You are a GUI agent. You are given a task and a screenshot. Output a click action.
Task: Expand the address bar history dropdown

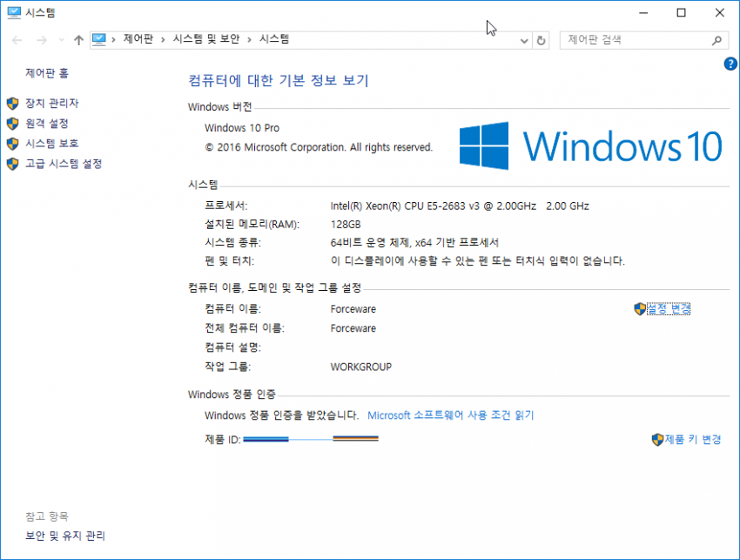(x=523, y=40)
